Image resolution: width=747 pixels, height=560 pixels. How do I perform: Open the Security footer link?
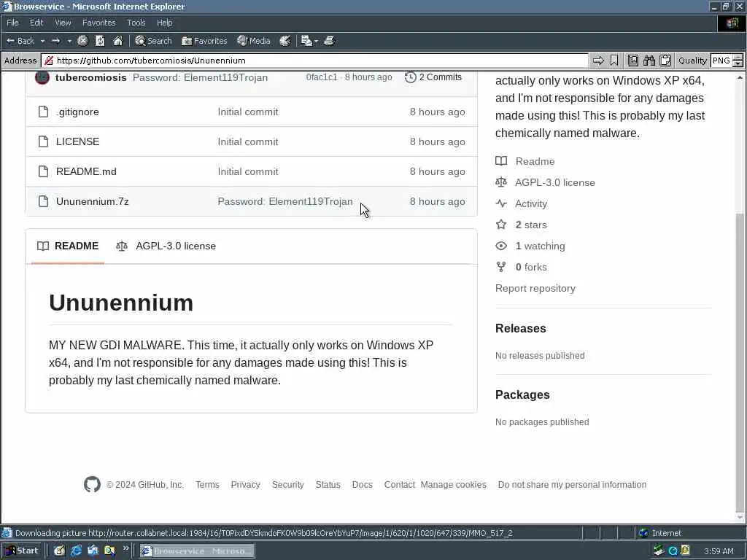pyautogui.click(x=287, y=485)
